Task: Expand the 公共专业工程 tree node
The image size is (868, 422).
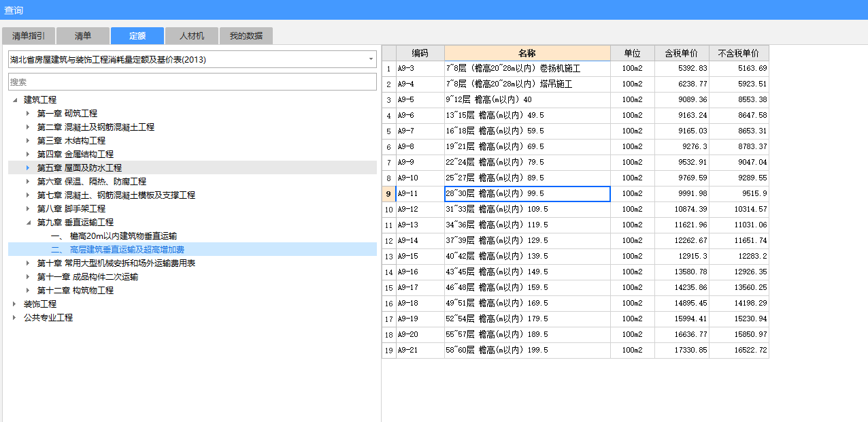Action: point(14,318)
